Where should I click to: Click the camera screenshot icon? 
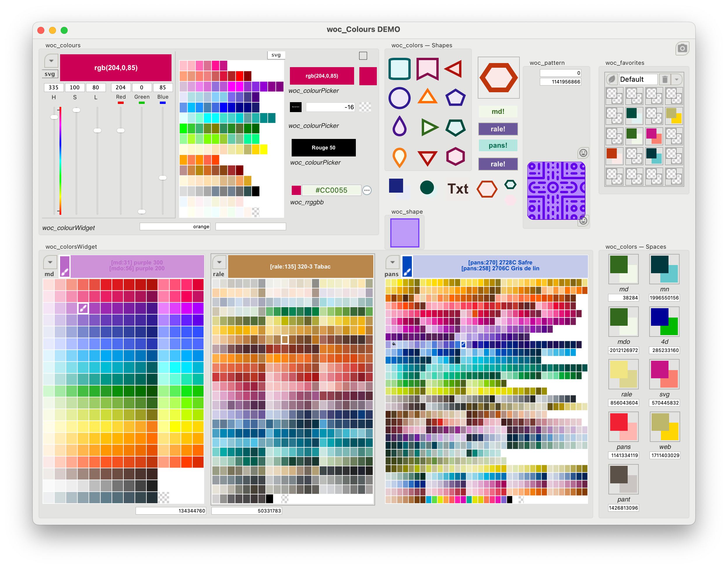(x=682, y=48)
